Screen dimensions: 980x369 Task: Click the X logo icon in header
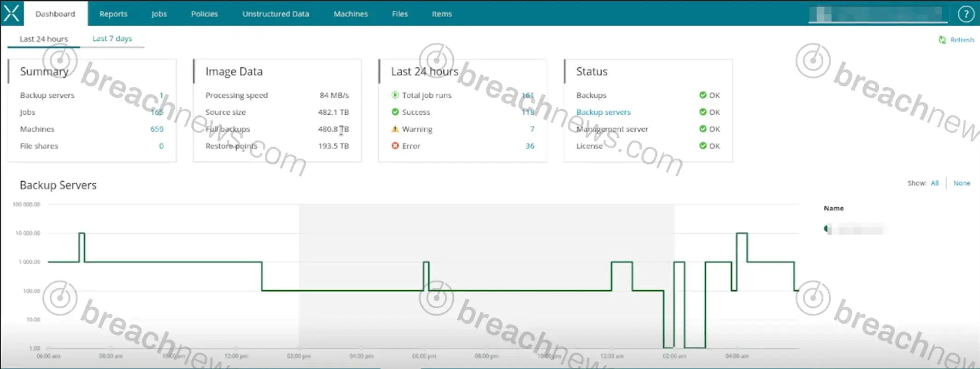(11, 13)
